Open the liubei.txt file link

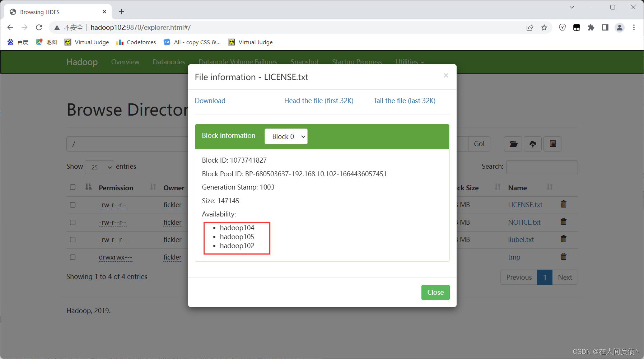click(x=521, y=239)
